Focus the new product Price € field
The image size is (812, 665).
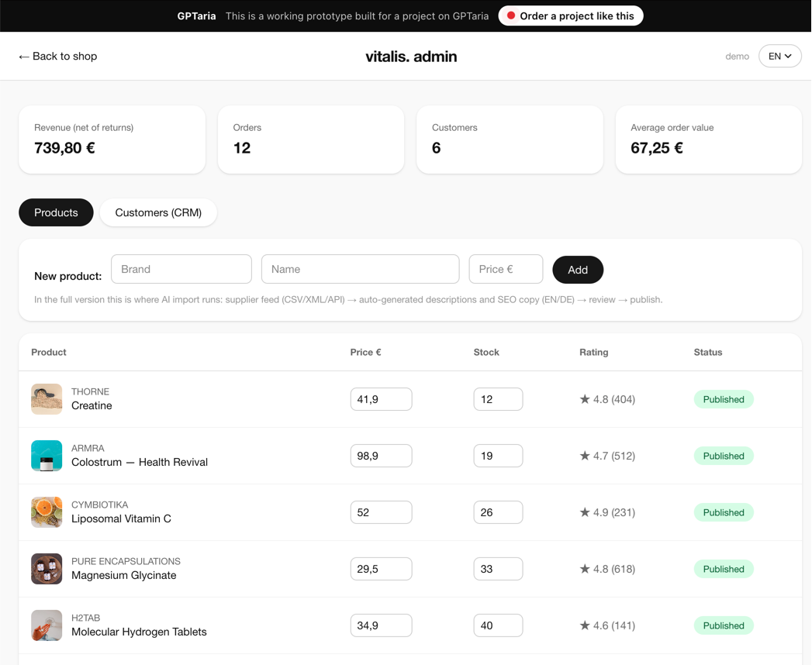point(506,269)
